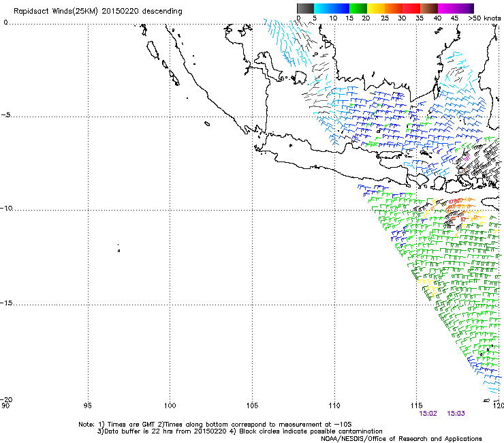Click legend tick label '40'
The image size is (504, 443).
click(437, 18)
